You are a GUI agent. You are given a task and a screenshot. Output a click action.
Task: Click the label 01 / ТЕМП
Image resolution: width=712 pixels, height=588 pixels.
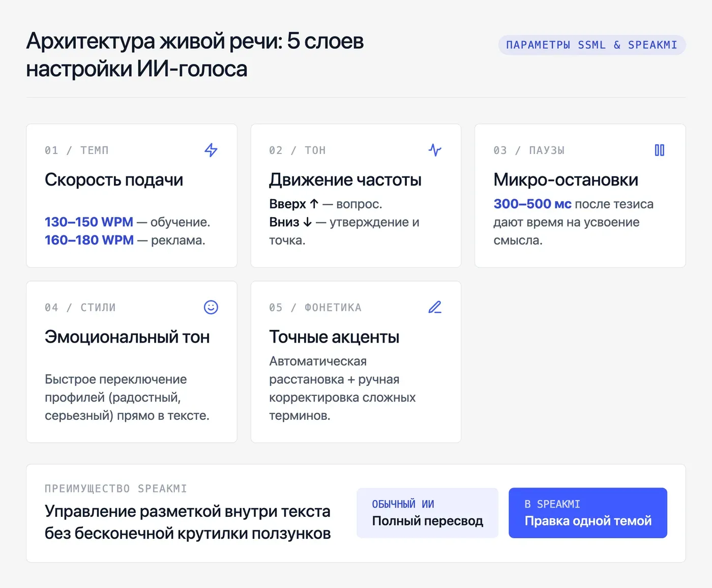click(77, 150)
